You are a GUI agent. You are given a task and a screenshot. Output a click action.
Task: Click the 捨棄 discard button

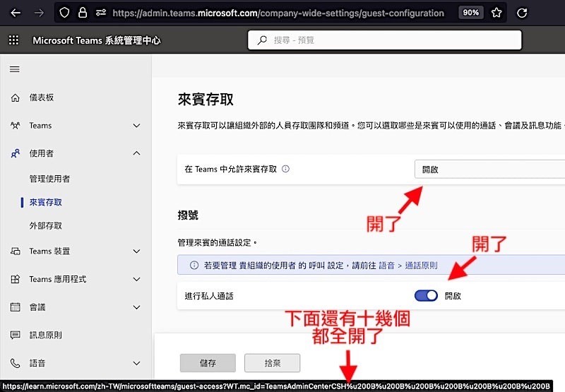pyautogui.click(x=272, y=363)
